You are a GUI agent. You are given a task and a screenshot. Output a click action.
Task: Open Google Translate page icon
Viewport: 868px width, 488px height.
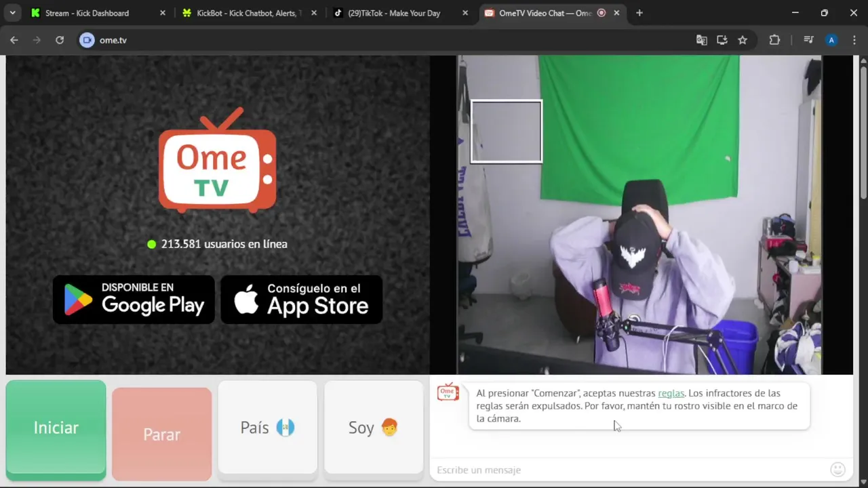click(x=702, y=40)
